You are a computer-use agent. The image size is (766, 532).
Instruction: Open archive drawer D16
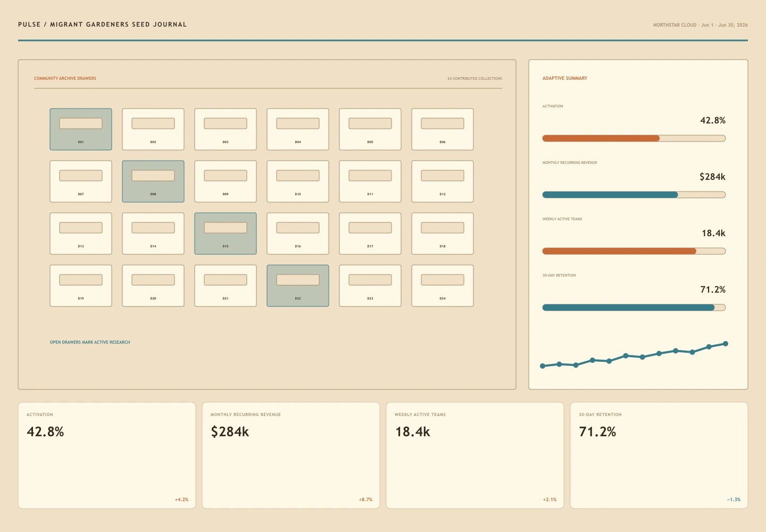(298, 234)
